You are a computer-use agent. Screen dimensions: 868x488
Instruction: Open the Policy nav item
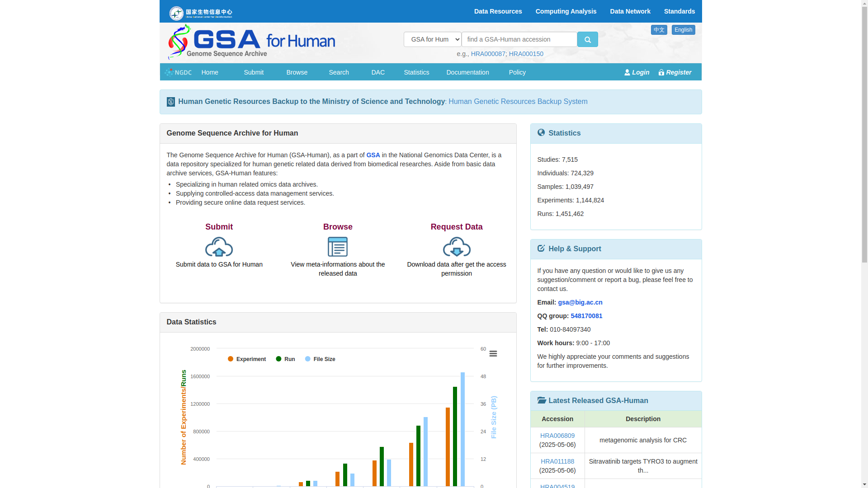click(517, 72)
